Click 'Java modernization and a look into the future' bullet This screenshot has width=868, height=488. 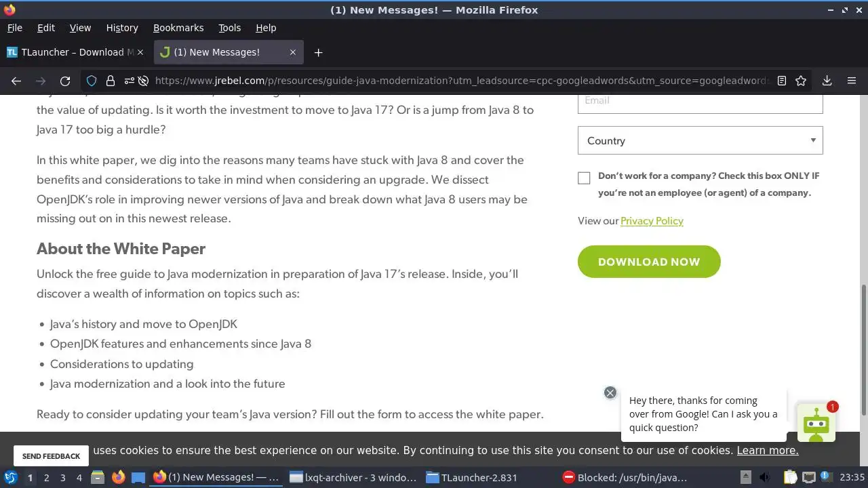pos(167,384)
